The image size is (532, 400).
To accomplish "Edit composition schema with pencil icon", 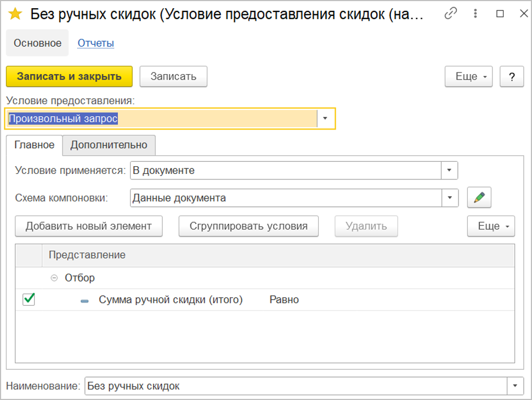I will [x=479, y=198].
